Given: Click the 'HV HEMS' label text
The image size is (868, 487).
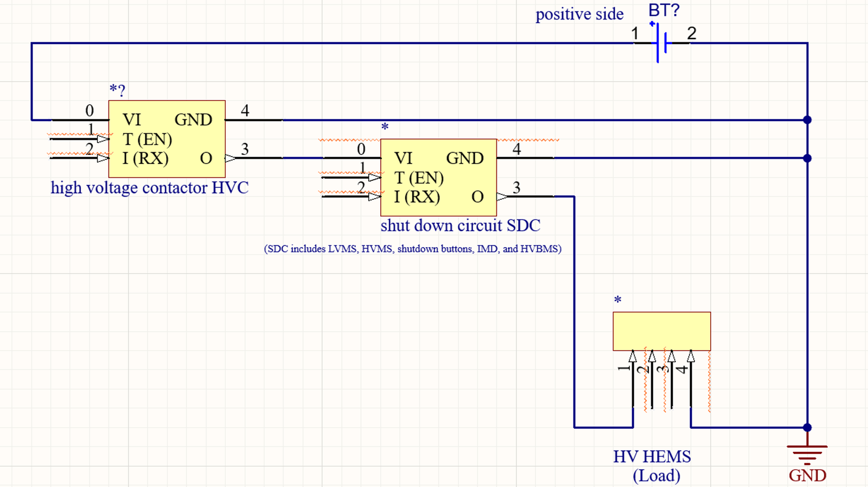Looking at the screenshot, I should (652, 457).
